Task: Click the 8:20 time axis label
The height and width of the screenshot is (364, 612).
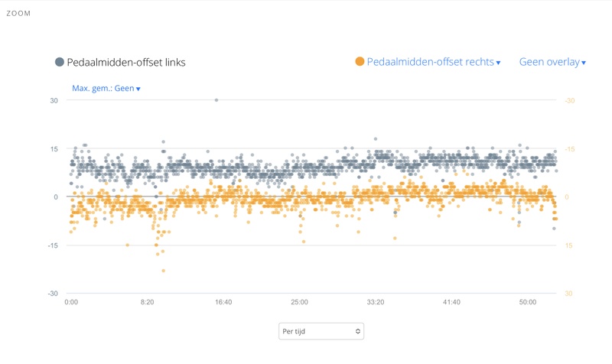Action: [x=147, y=303]
